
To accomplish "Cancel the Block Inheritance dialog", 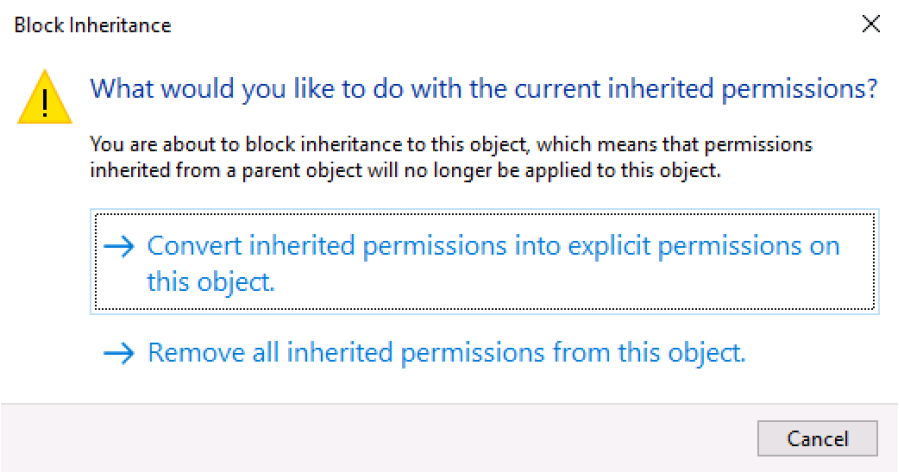I will (x=817, y=439).
